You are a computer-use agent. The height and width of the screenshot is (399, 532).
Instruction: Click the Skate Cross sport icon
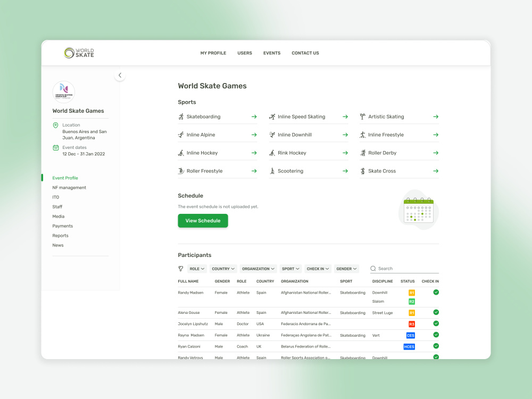(363, 171)
